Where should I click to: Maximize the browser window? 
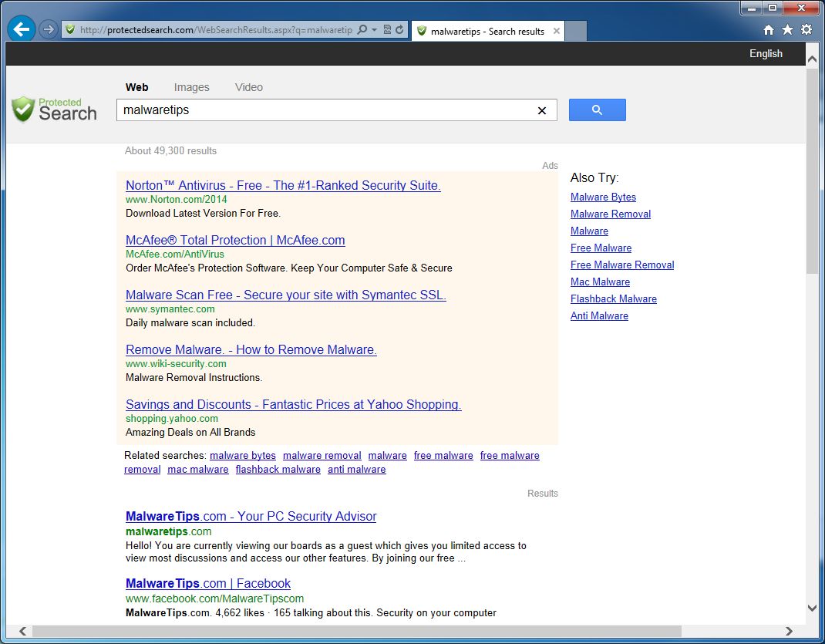(x=772, y=8)
